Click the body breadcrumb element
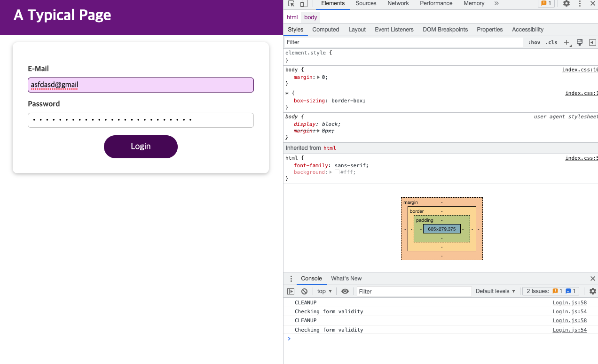Screen dimensions: 598x364 [311, 17]
